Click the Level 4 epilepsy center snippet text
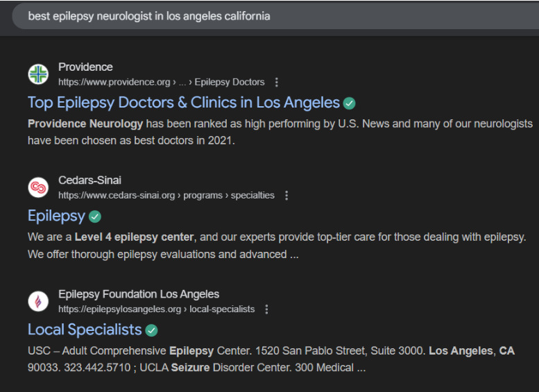Image resolution: width=539 pixels, height=392 pixels. [134, 237]
